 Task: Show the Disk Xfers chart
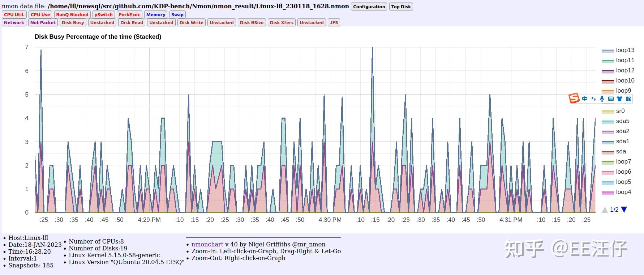point(282,22)
